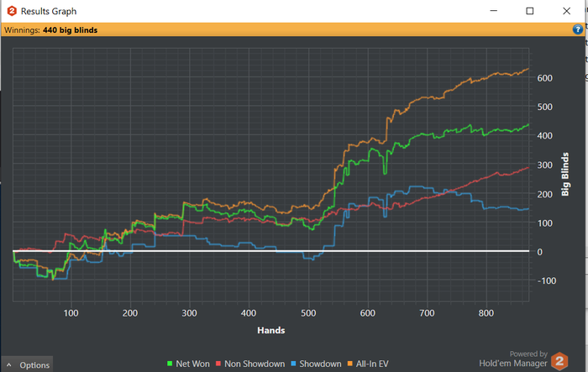Click the Hands axis title
Viewport: 588px width, 372px height.
(271, 330)
